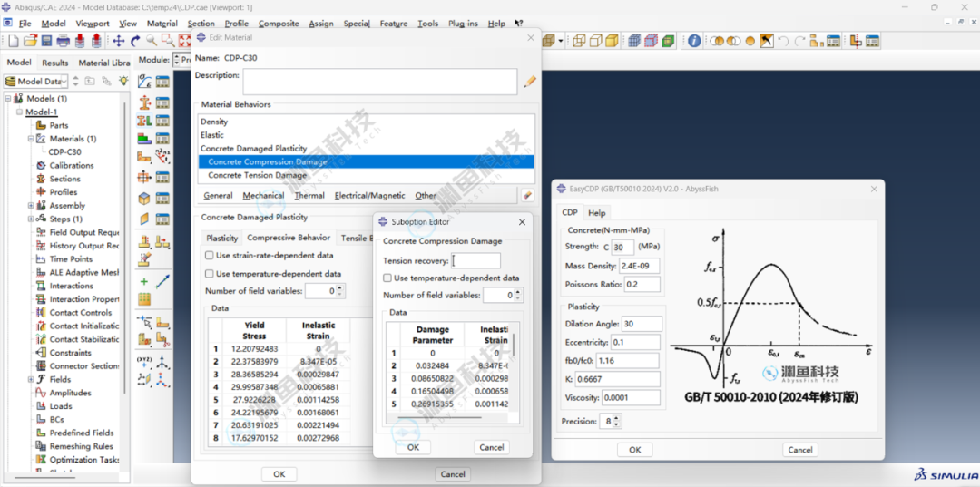Select the Concrete Tension Damage behavior
The image size is (980, 487).
(x=258, y=175)
